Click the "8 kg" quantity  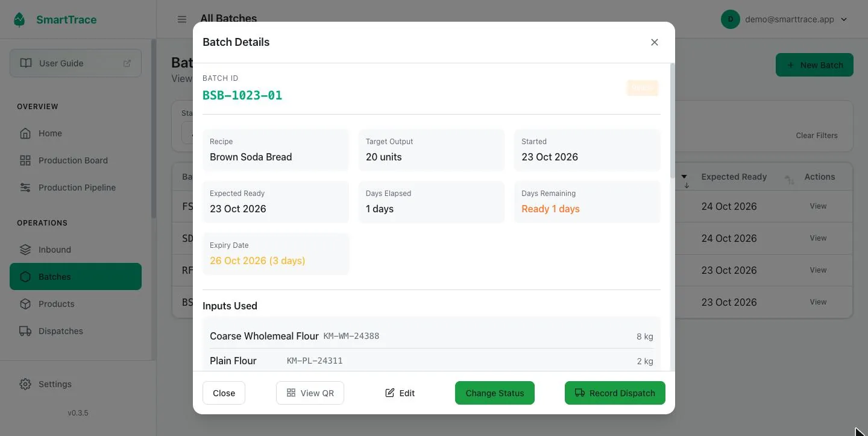tap(645, 336)
